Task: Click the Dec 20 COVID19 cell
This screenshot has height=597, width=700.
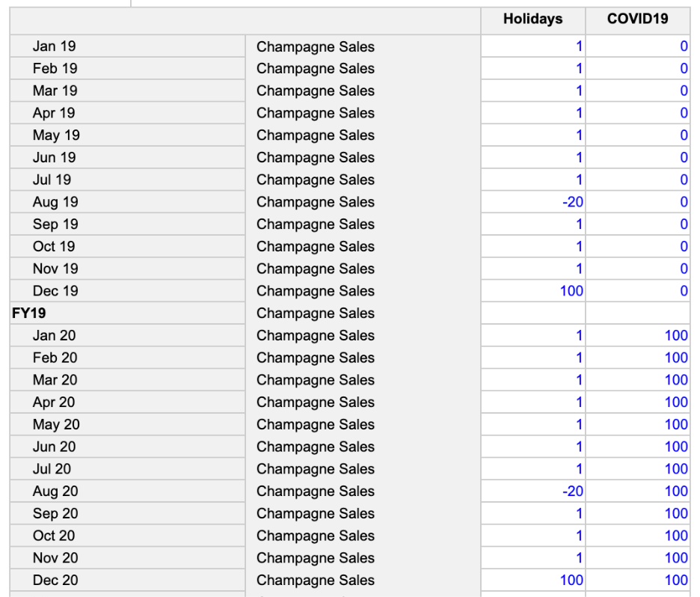Action: point(637,580)
